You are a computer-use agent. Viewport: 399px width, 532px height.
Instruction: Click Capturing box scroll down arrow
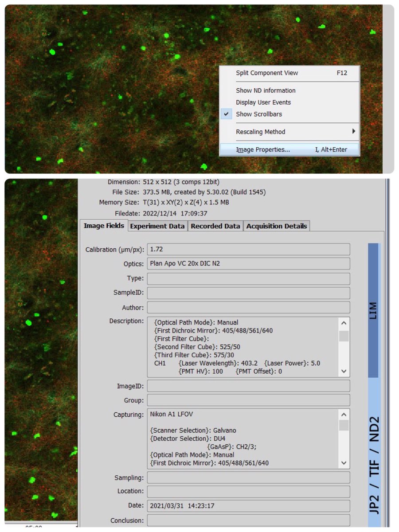(344, 463)
